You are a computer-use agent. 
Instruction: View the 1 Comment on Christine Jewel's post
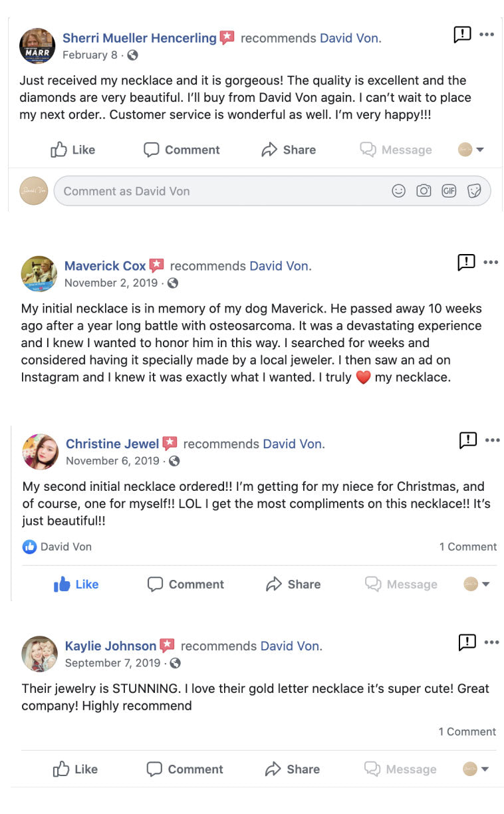pos(467,547)
